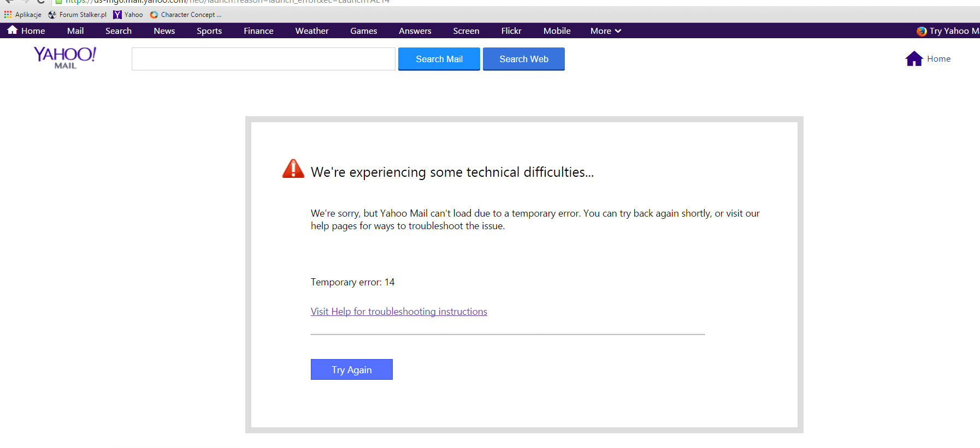Click the Search Web button
This screenshot has height=448, width=980.
[524, 59]
